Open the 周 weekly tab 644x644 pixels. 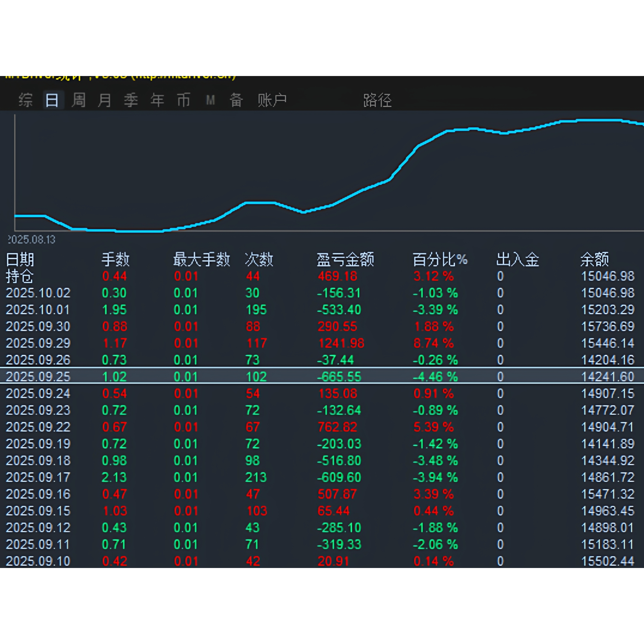tap(79, 100)
